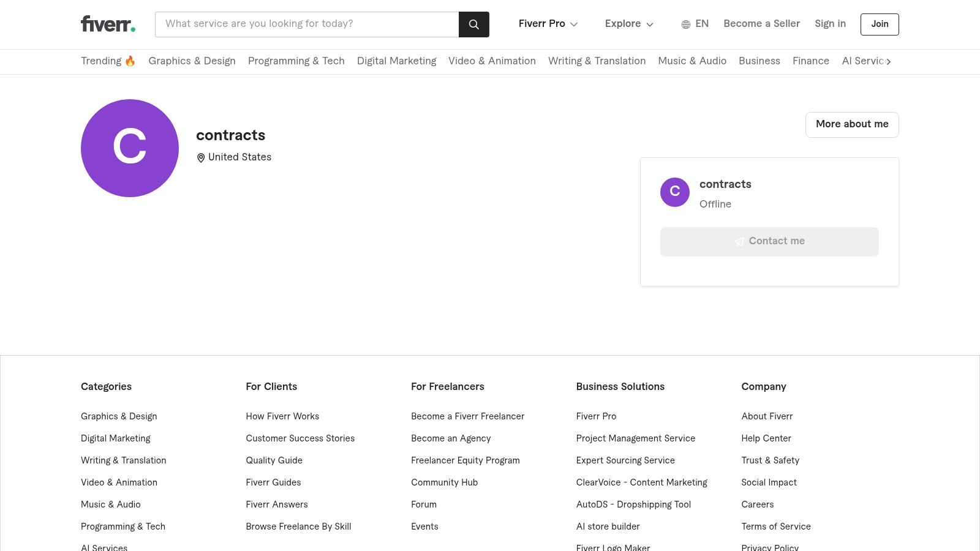The image size is (980, 551).
Task: Select the Writing & Translation category
Action: [x=597, y=61]
